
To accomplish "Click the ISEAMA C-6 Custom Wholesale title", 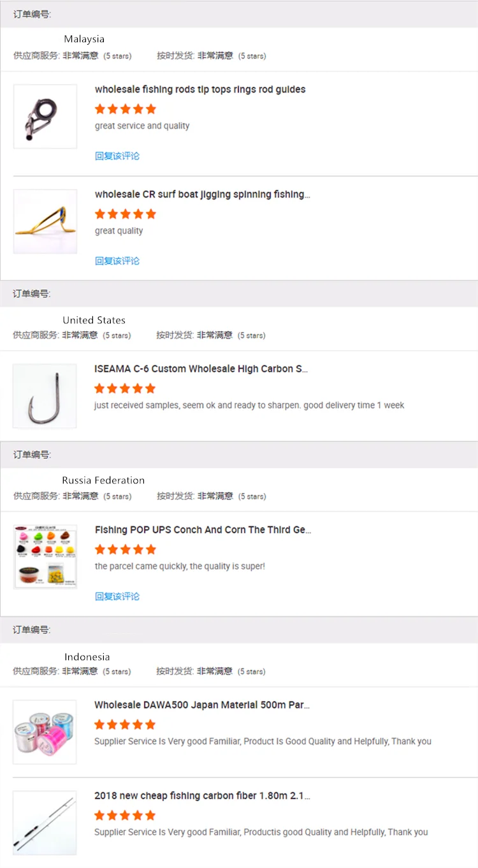I will pyautogui.click(x=201, y=369).
